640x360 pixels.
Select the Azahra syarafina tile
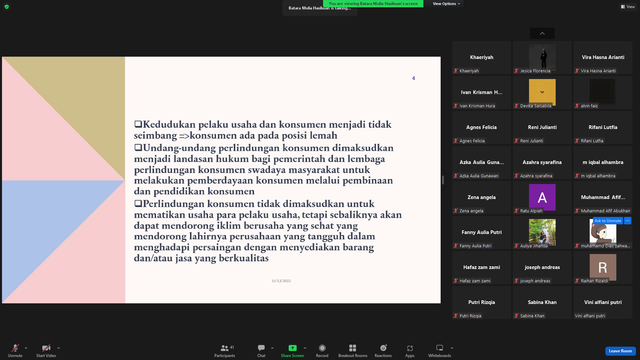[x=542, y=163]
